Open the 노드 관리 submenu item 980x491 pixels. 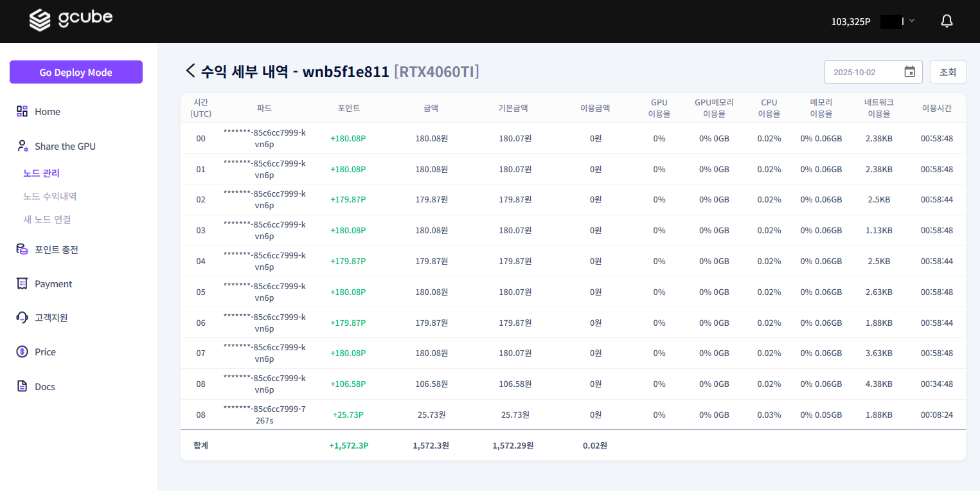click(x=41, y=173)
